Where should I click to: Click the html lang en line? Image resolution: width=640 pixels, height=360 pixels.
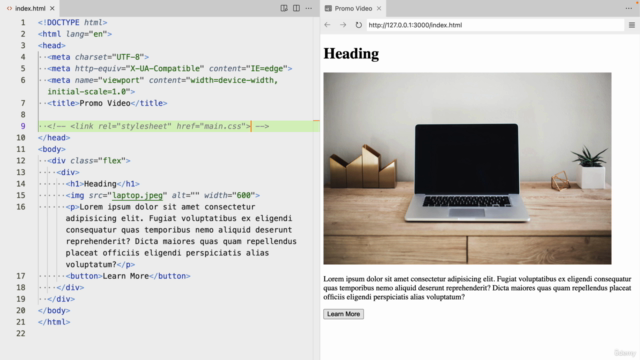75,34
